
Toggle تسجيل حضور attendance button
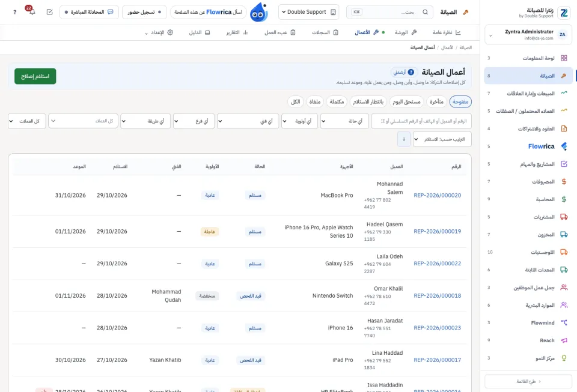tap(144, 12)
